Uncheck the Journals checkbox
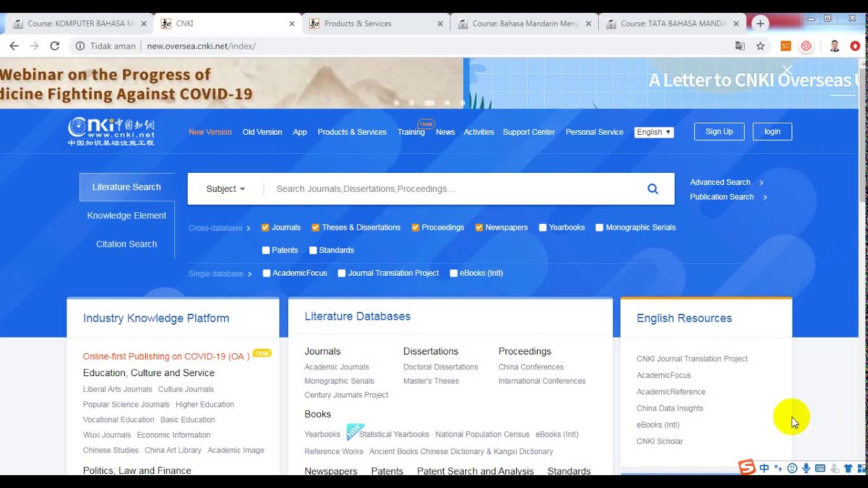Image resolution: width=868 pixels, height=488 pixels. tap(265, 228)
